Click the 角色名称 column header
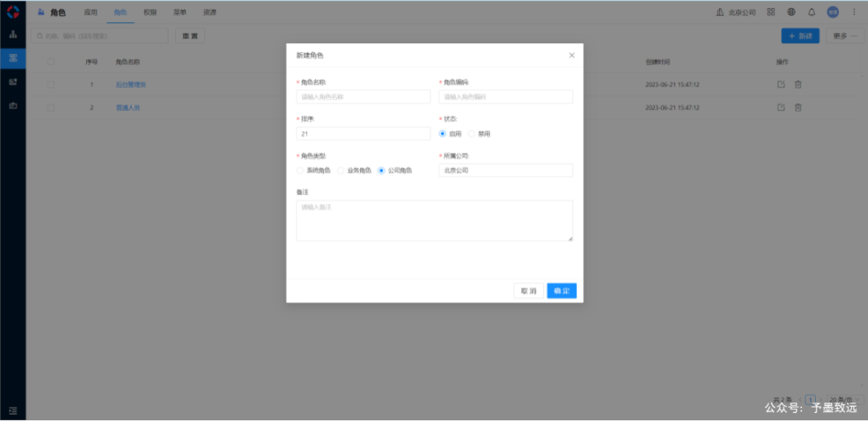Screen dimensions: 868x421 coord(128,61)
